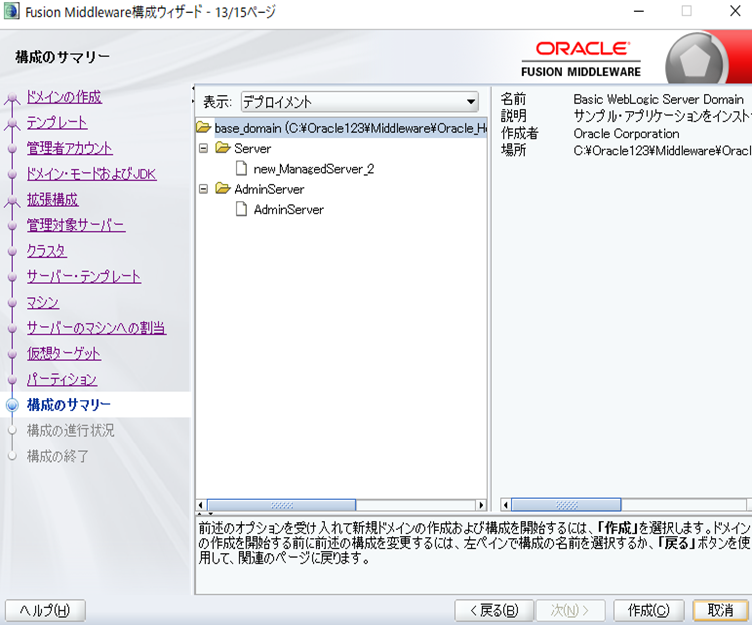Open the 表示 dropdown showing デプロイメント
The width and height of the screenshot is (752, 625).
pyautogui.click(x=359, y=102)
